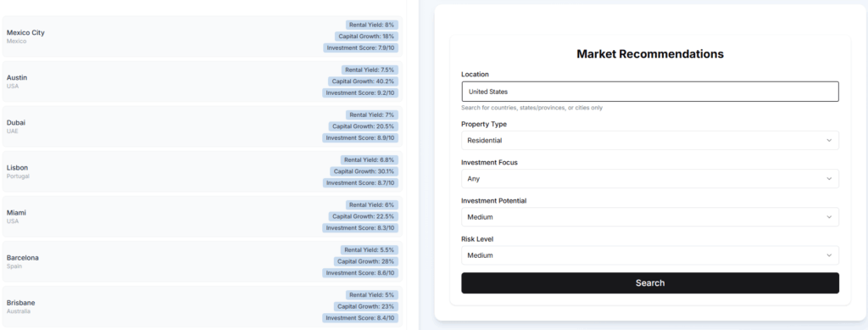Click the Investment Potential field label
The width and height of the screenshot is (868, 330).
[x=494, y=200]
